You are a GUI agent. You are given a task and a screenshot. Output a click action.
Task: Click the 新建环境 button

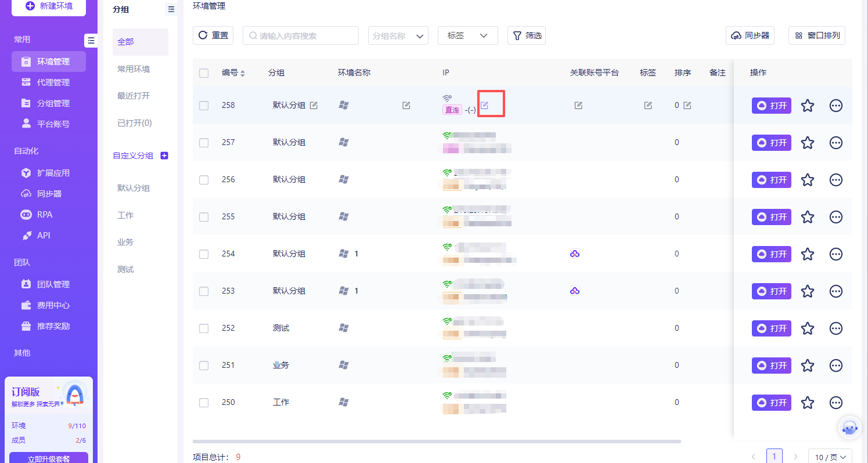click(x=49, y=7)
